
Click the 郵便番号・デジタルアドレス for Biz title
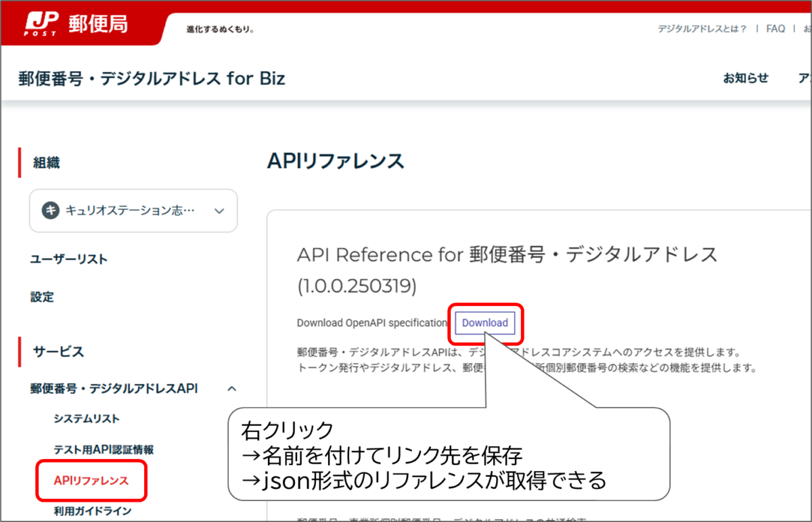click(152, 79)
